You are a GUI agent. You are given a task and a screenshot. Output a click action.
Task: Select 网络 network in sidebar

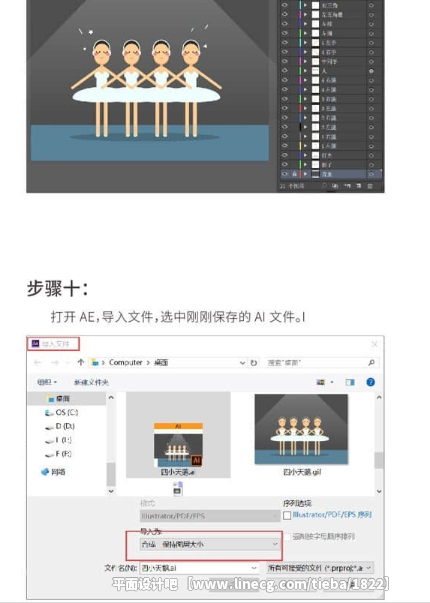(53, 472)
